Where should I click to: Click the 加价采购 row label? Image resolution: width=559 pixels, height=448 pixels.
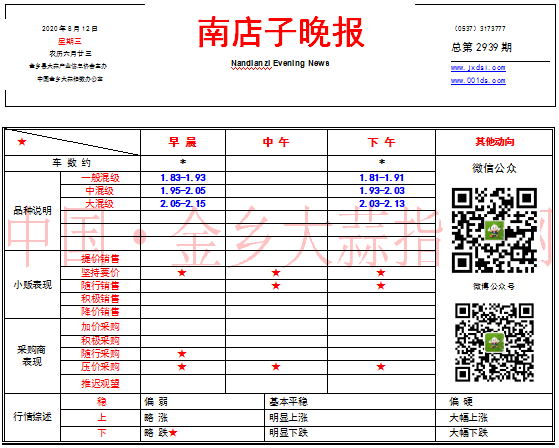tap(100, 327)
